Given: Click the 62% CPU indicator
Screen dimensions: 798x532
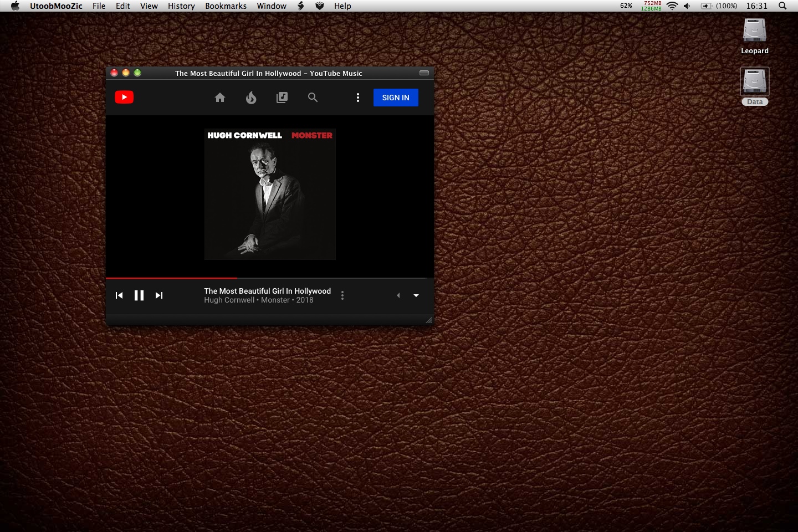Looking at the screenshot, I should tap(626, 6).
